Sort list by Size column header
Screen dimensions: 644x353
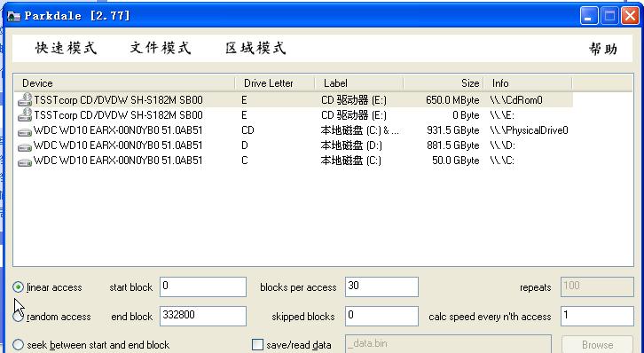pos(444,83)
